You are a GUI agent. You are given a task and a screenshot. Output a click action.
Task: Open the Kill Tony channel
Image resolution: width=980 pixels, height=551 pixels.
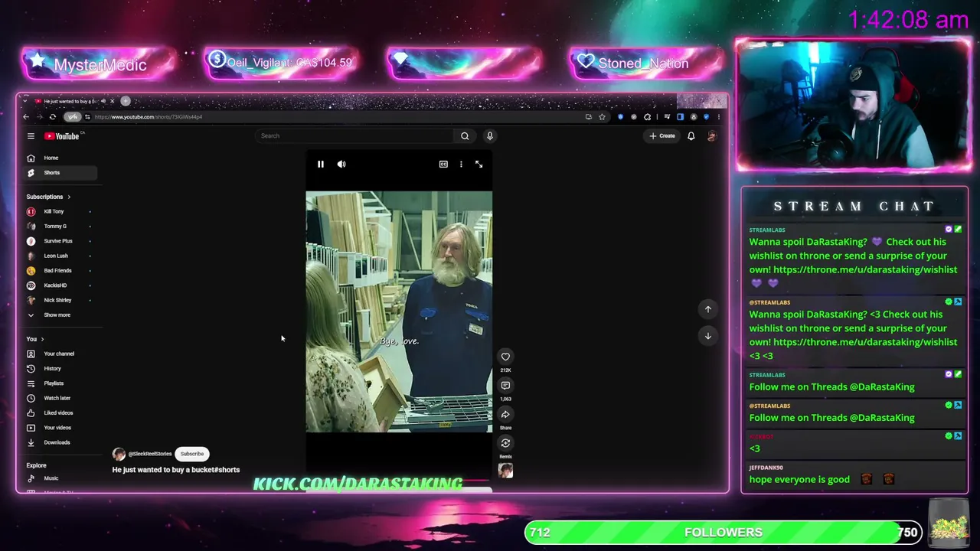coord(60,211)
